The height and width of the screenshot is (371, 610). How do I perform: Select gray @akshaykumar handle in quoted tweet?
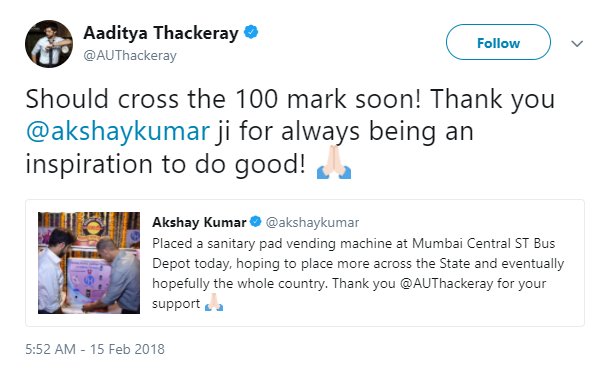coord(312,222)
